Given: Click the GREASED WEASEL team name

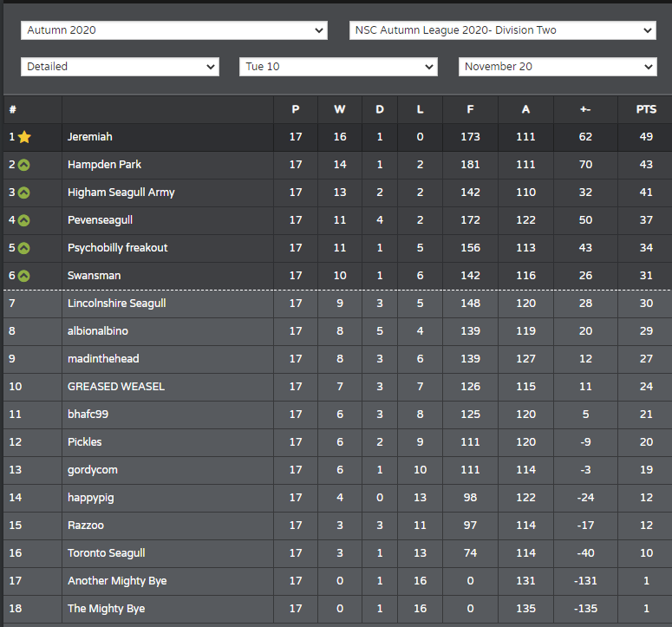Looking at the screenshot, I should tap(115, 387).
